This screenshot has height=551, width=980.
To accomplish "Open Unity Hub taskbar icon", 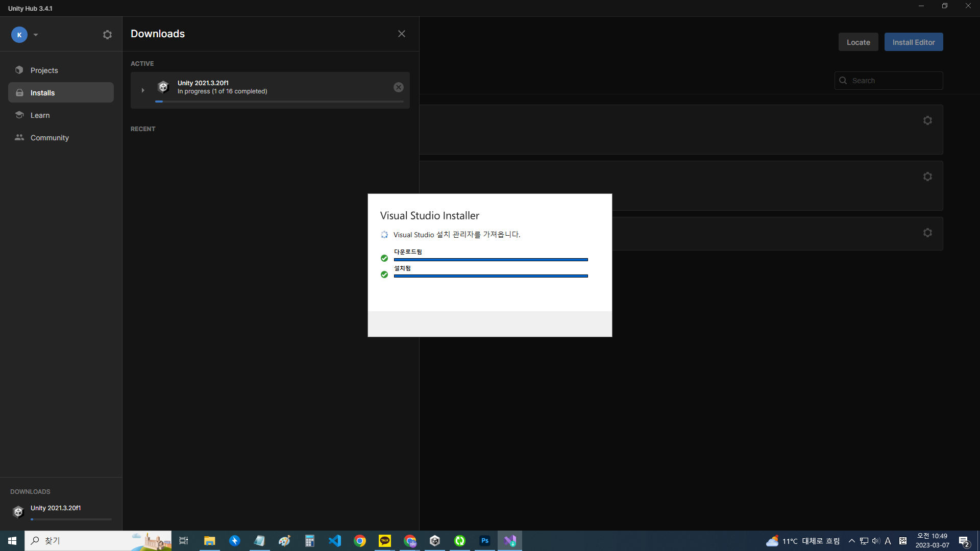I will pos(435,541).
